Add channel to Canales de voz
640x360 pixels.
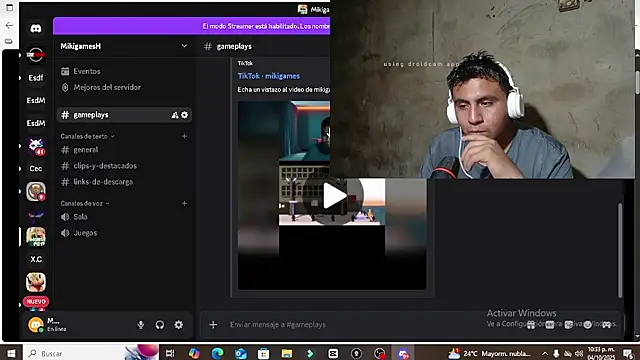tap(184, 203)
